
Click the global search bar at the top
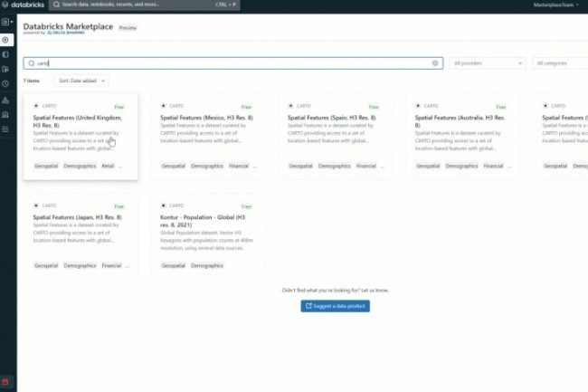[145, 5]
